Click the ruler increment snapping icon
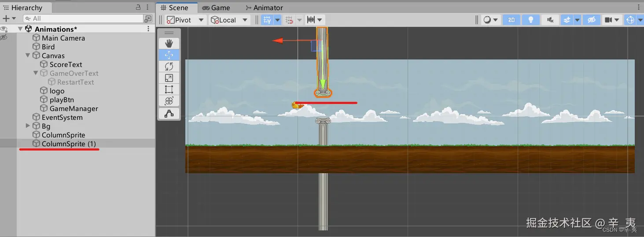Image resolution: width=644 pixels, height=237 pixels. [x=311, y=20]
